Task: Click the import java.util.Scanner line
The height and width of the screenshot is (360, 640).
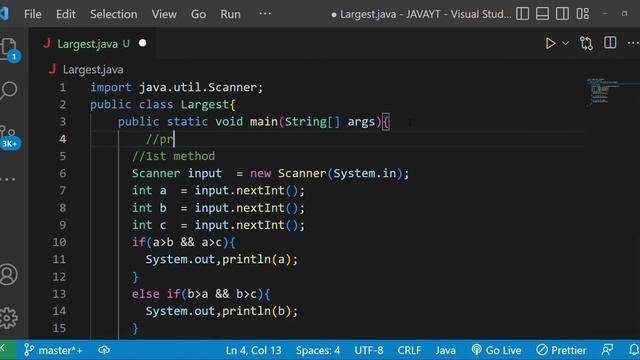Action: click(x=177, y=87)
